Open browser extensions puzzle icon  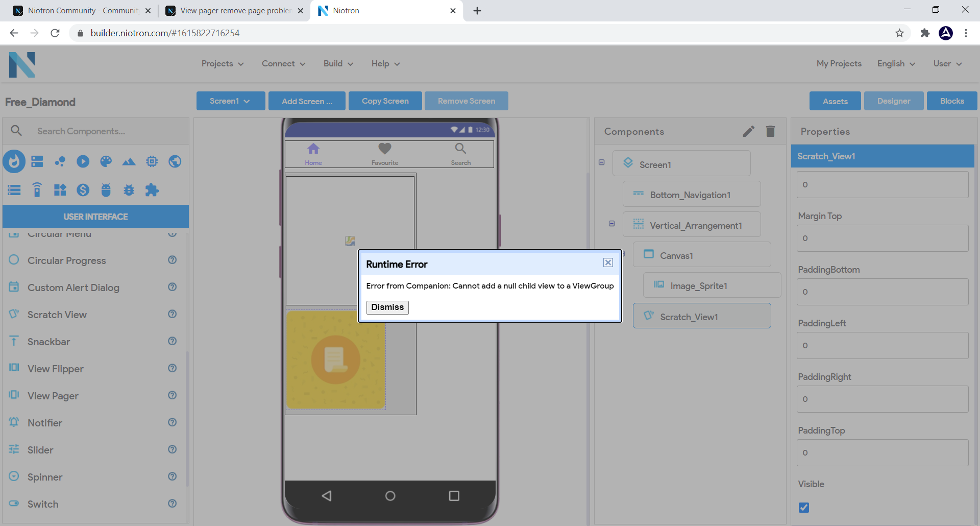pos(925,33)
